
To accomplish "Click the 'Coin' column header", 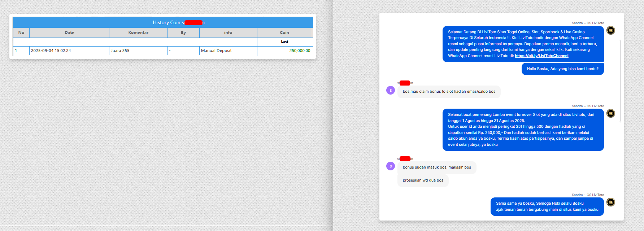I will (x=284, y=32).
